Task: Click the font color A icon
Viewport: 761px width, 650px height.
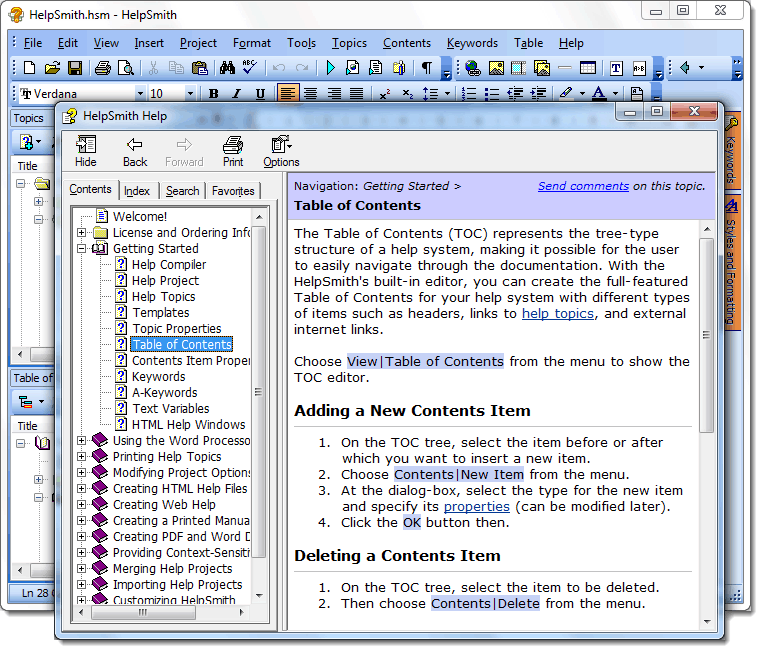Action: [x=599, y=94]
